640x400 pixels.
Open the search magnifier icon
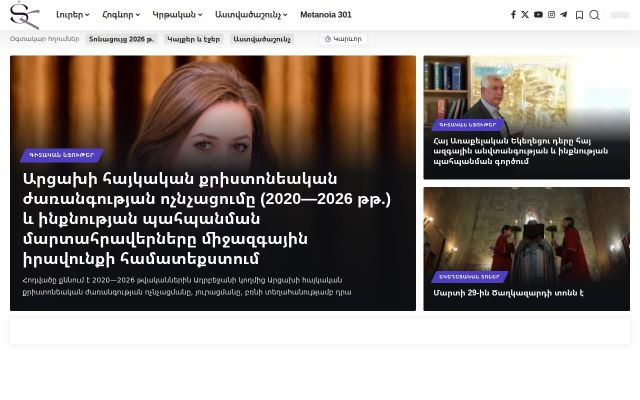coord(595,15)
